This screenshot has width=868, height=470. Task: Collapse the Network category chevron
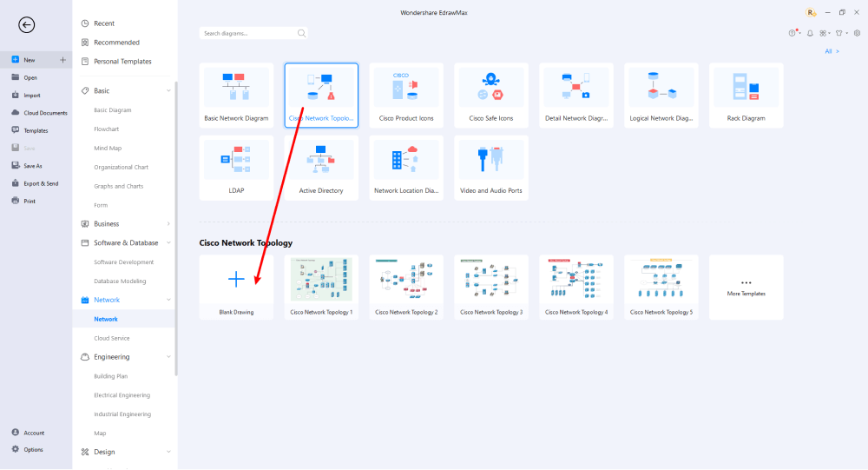pyautogui.click(x=168, y=300)
